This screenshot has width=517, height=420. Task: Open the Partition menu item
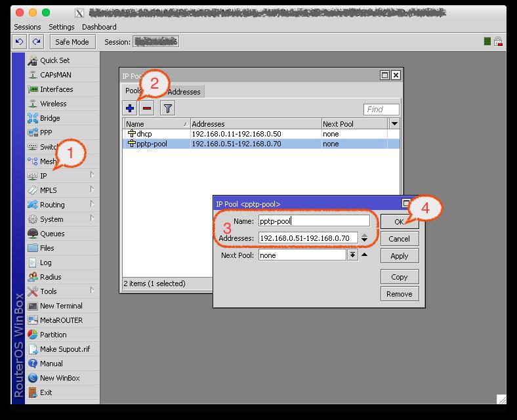click(62, 335)
